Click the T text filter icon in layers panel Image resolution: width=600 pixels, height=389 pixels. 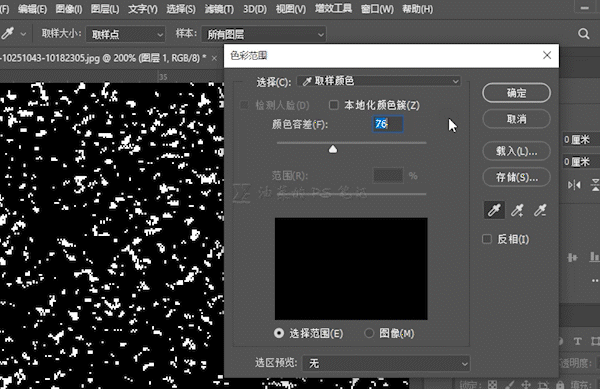(577, 341)
